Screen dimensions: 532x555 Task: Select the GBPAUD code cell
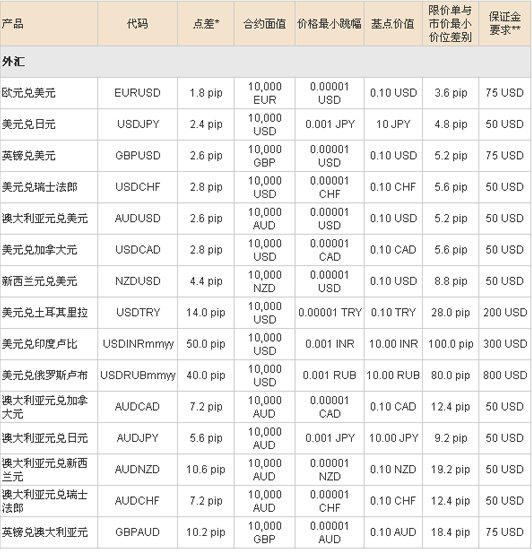pyautogui.click(x=138, y=532)
